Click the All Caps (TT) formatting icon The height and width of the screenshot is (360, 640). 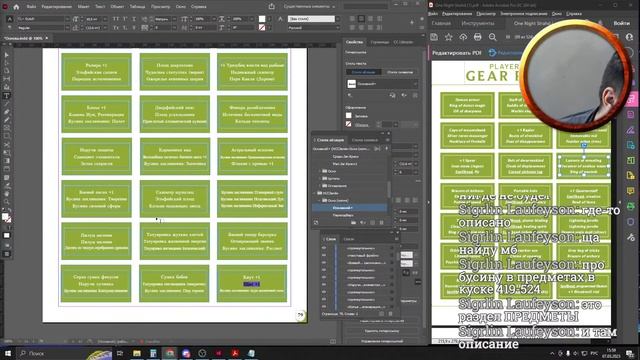tap(116, 19)
